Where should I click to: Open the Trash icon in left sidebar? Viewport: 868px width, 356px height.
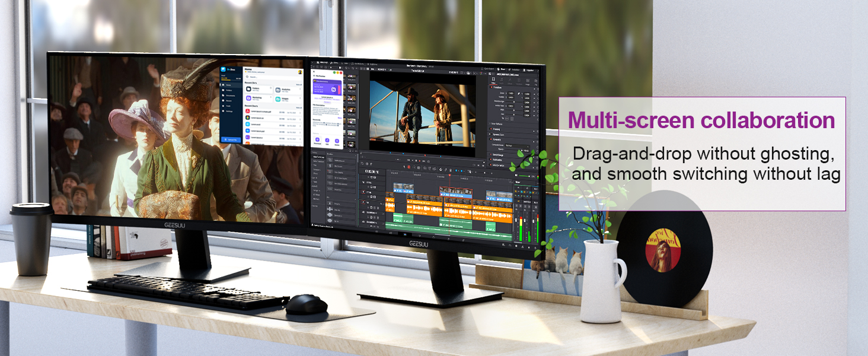(x=222, y=104)
